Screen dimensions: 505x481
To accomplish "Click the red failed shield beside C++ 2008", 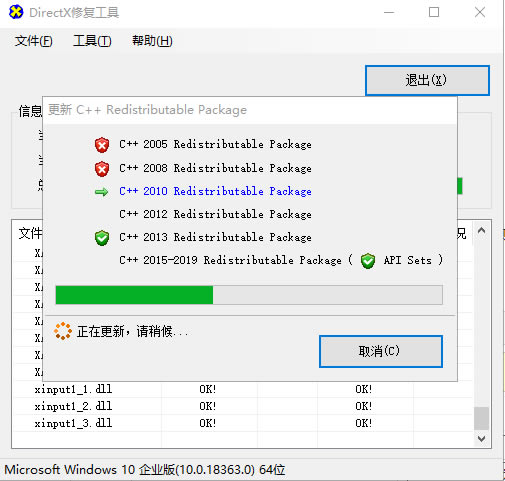I will [102, 169].
